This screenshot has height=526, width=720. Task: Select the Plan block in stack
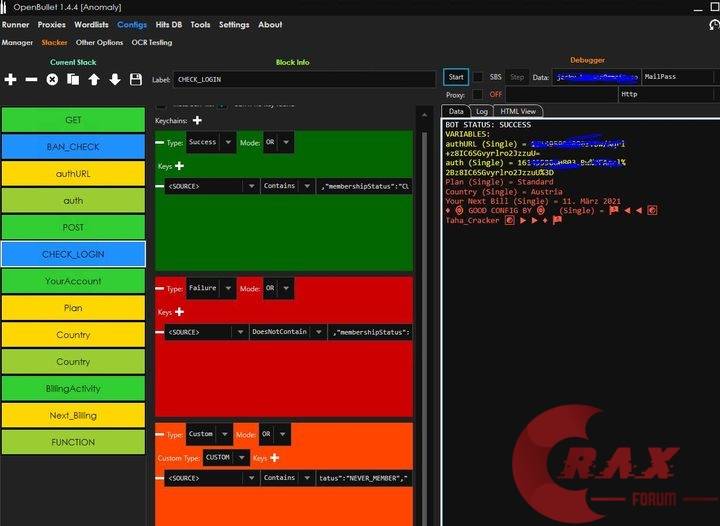pos(73,308)
